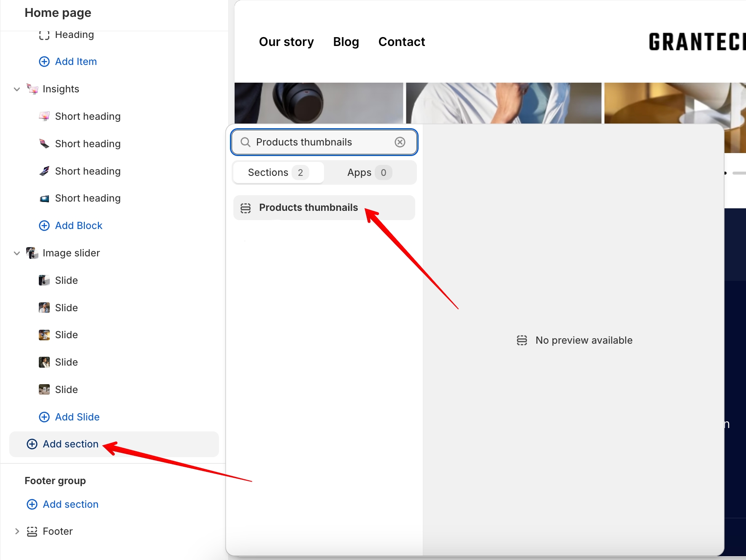Click the Products thumbnails section icon
The image size is (746, 560).
click(246, 208)
